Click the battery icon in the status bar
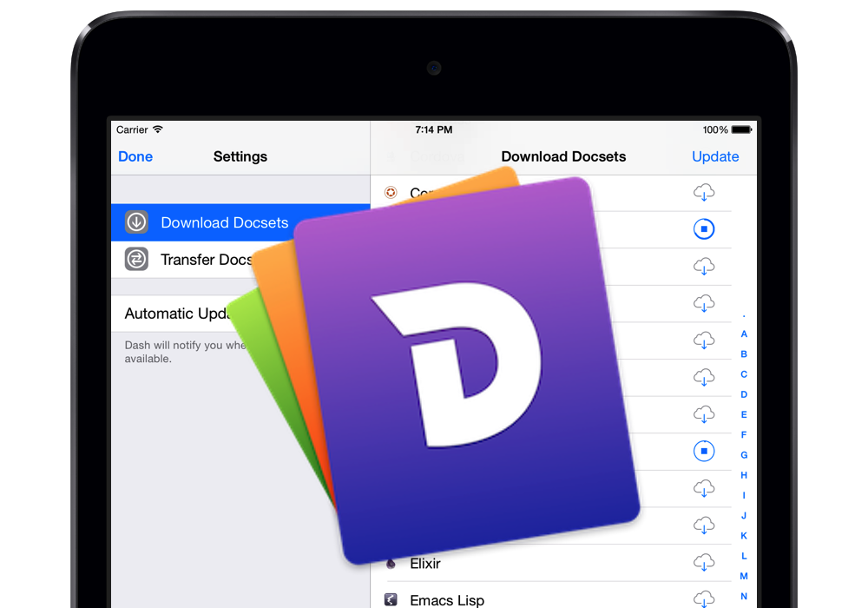Image resolution: width=868 pixels, height=608 pixels. [742, 129]
